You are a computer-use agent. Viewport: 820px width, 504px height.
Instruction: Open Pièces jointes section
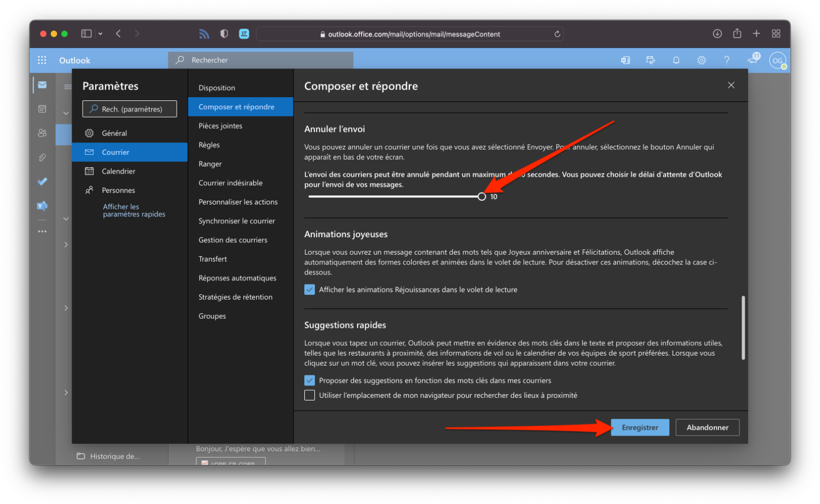(240, 126)
